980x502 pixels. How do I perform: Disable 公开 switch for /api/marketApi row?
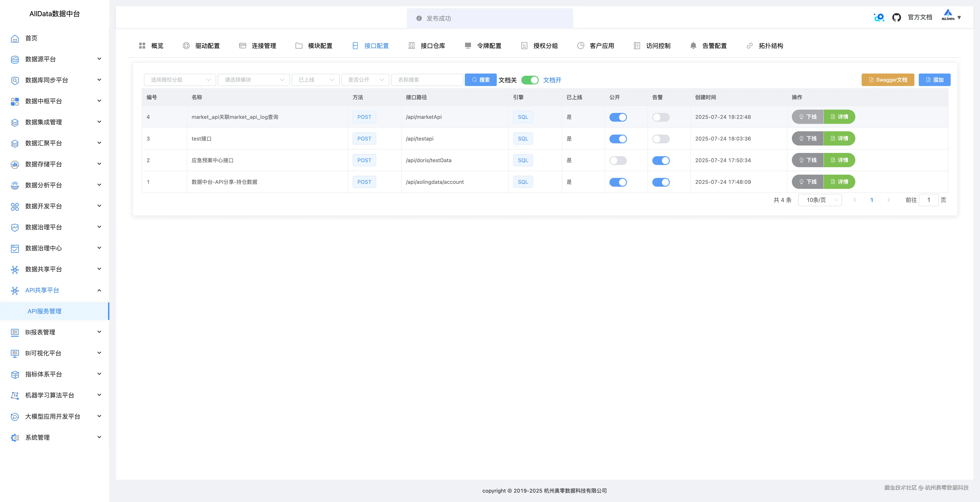click(618, 117)
